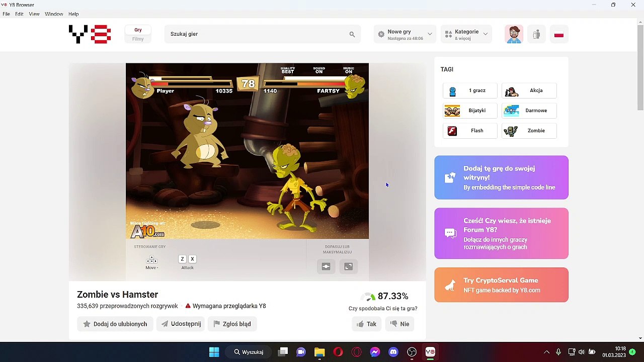
Task: Click the microphone tray icon
Action: click(558, 352)
